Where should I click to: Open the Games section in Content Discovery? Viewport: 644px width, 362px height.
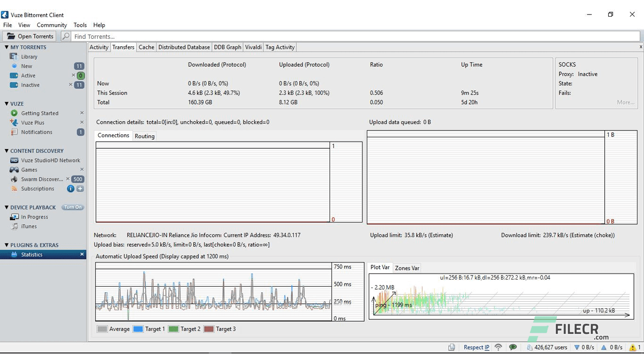29,169
